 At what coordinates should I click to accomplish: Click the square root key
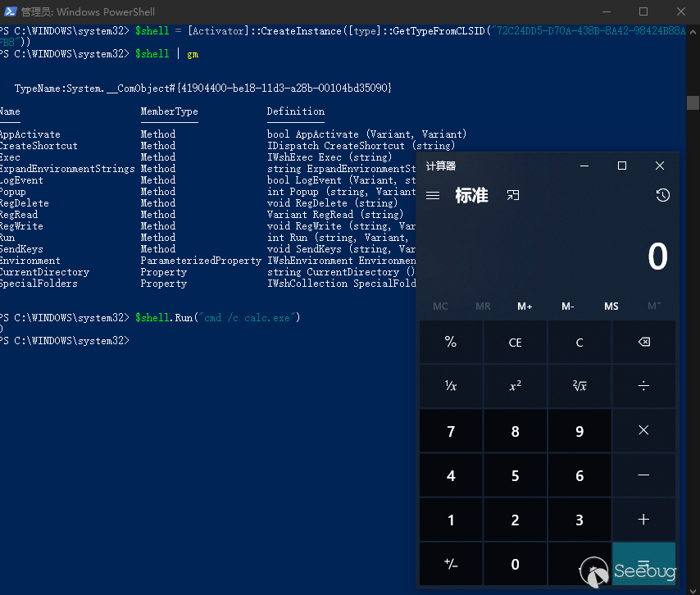click(580, 386)
